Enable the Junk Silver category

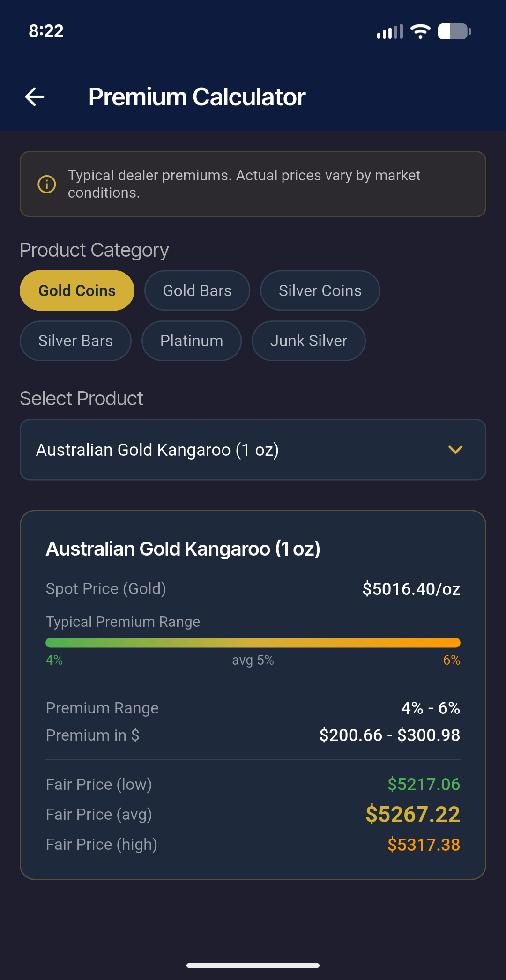[x=308, y=341]
